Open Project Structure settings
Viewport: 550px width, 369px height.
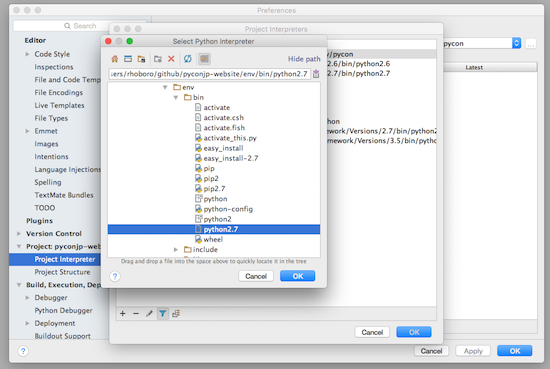coord(62,272)
